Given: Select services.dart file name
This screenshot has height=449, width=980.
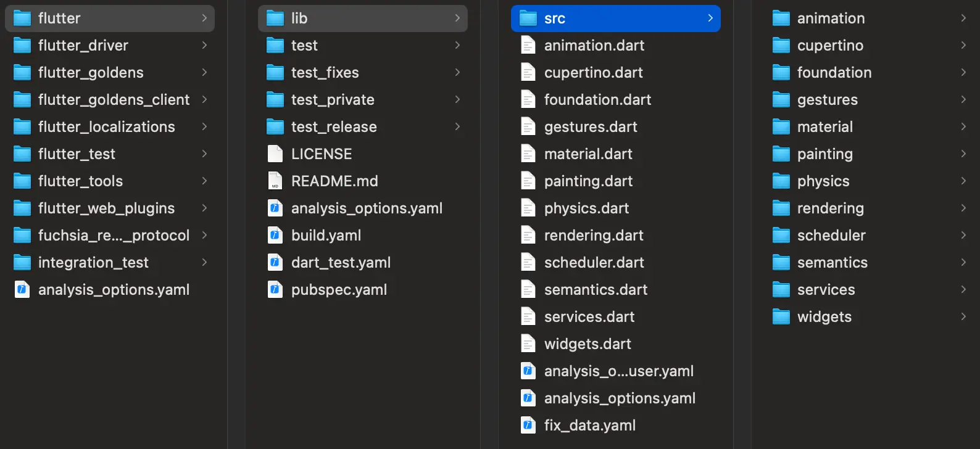Looking at the screenshot, I should click(589, 317).
